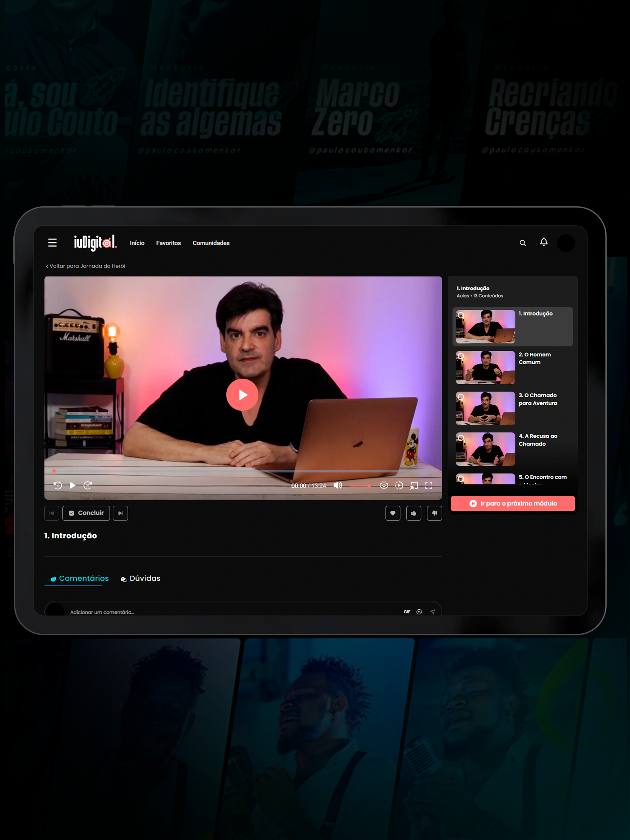Open lesson 4. A Recusa ao Chamado thumbnail
The height and width of the screenshot is (840, 630).
(485, 449)
